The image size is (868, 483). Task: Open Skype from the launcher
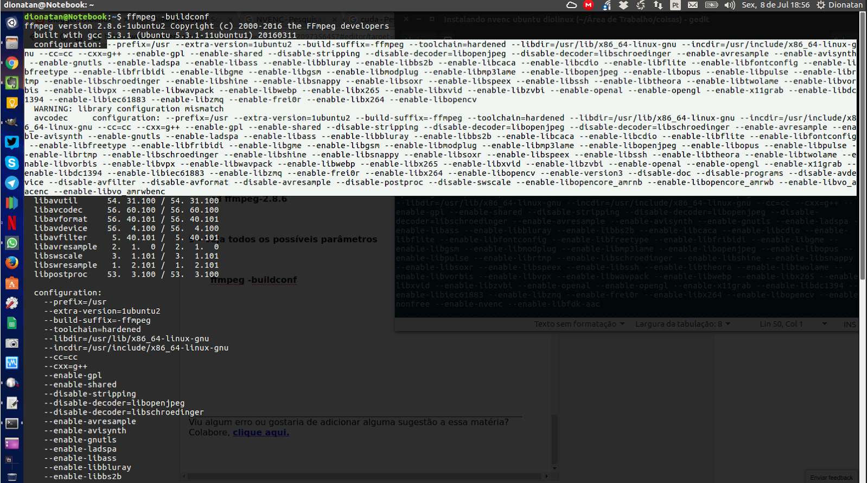(11, 163)
